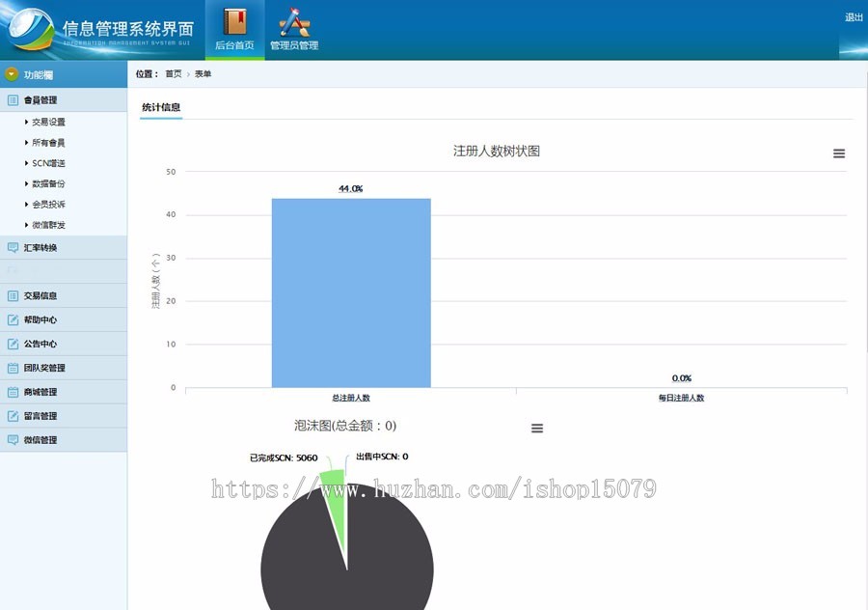
Task: Open the 管理员管理 admin tab
Action: 294,29
